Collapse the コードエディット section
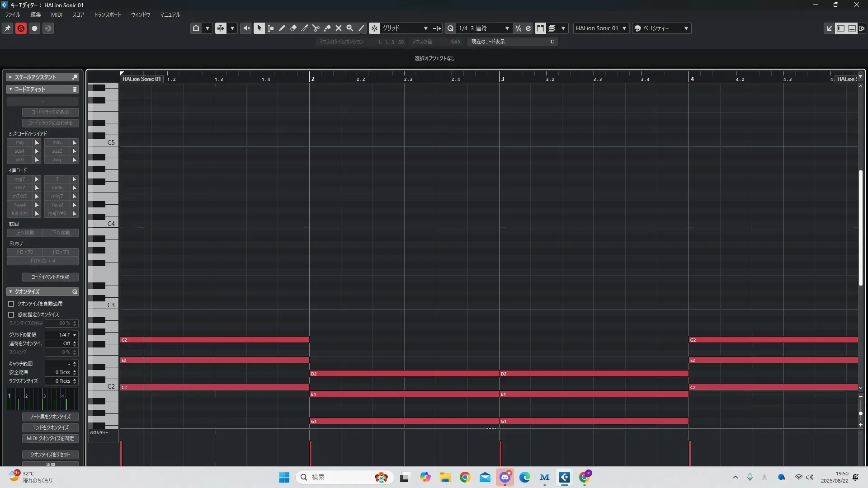Screen dimensions: 868x488 coord(10,89)
